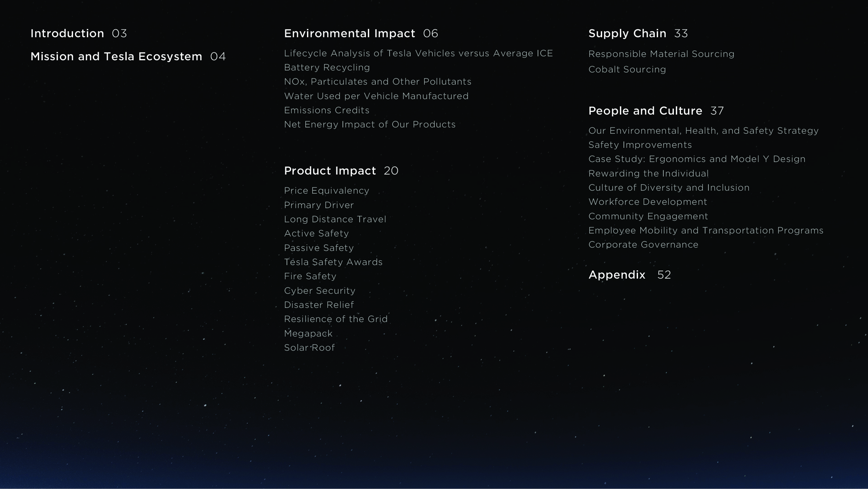Image resolution: width=868 pixels, height=489 pixels.
Task: Click page number 06 beside Environmental Impact
Action: [x=431, y=33]
